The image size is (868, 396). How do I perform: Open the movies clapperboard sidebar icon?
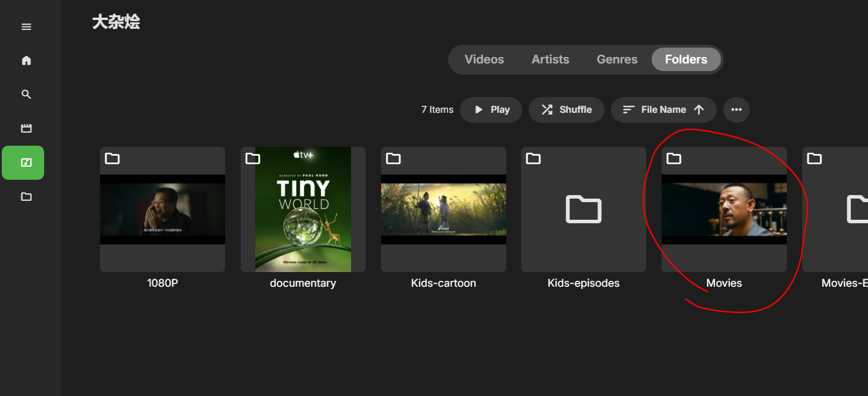(x=26, y=129)
